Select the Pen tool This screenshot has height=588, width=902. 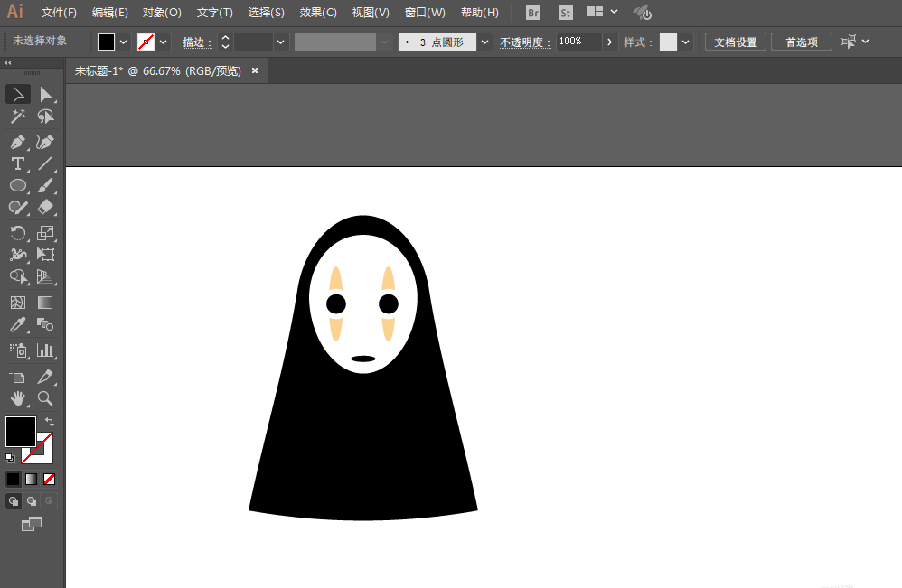[17, 142]
